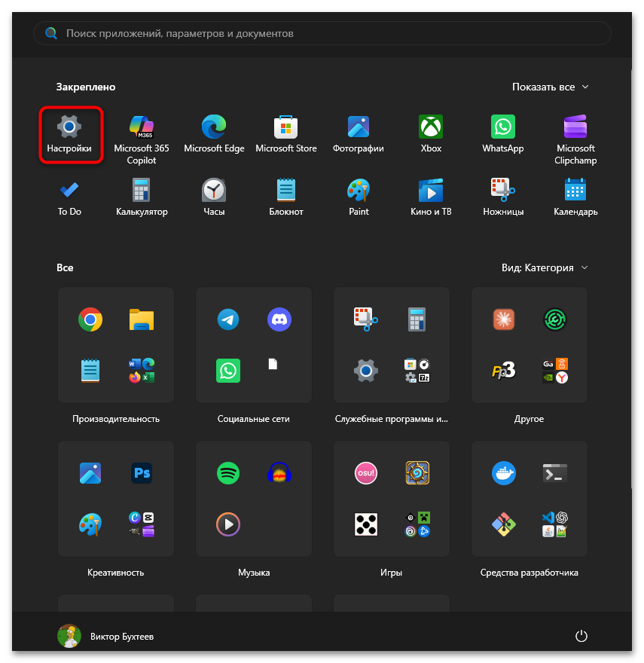The height and width of the screenshot is (663, 644).
Task: Click the Средства разработчика category label
Action: (529, 573)
